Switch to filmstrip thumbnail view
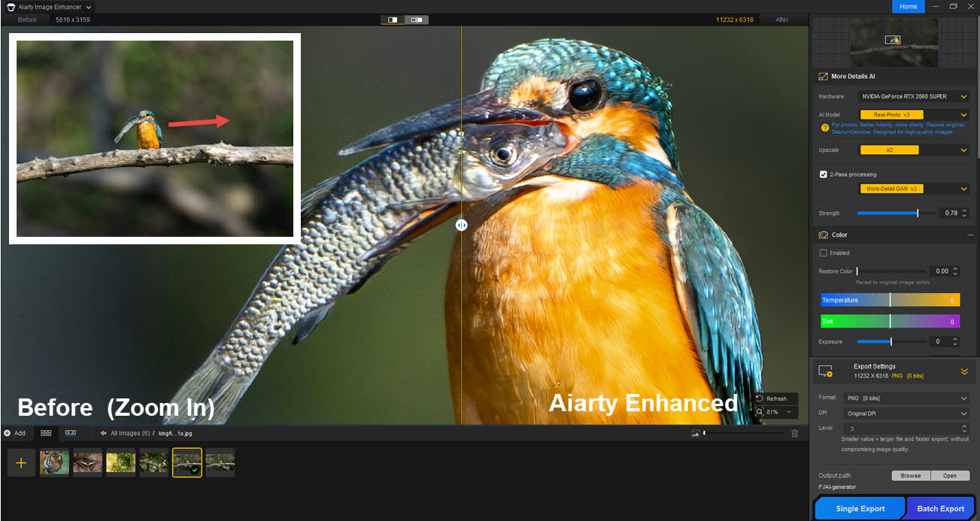 pyautogui.click(x=71, y=433)
